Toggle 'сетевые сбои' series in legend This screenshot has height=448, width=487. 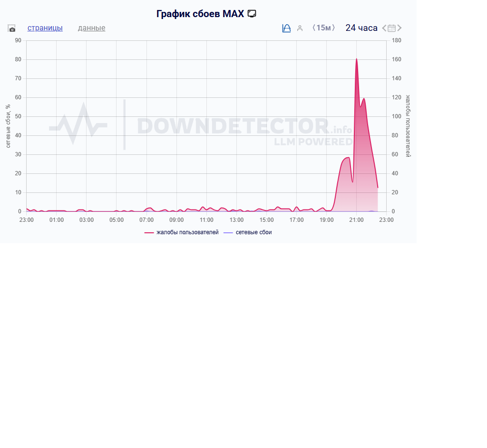pyautogui.click(x=253, y=232)
